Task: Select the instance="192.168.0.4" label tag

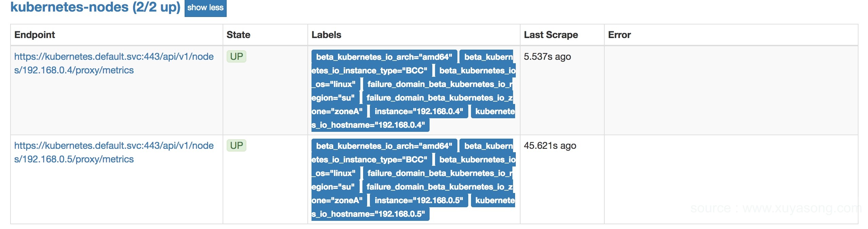Action: (x=419, y=111)
